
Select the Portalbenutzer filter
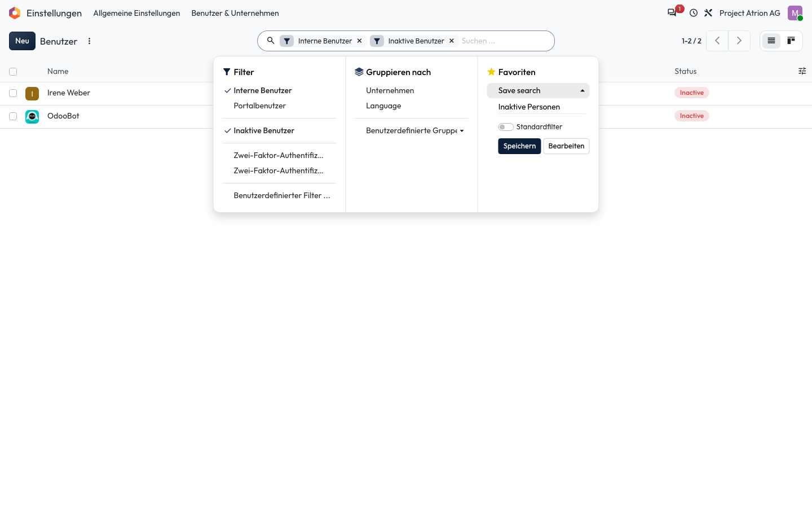point(279,106)
